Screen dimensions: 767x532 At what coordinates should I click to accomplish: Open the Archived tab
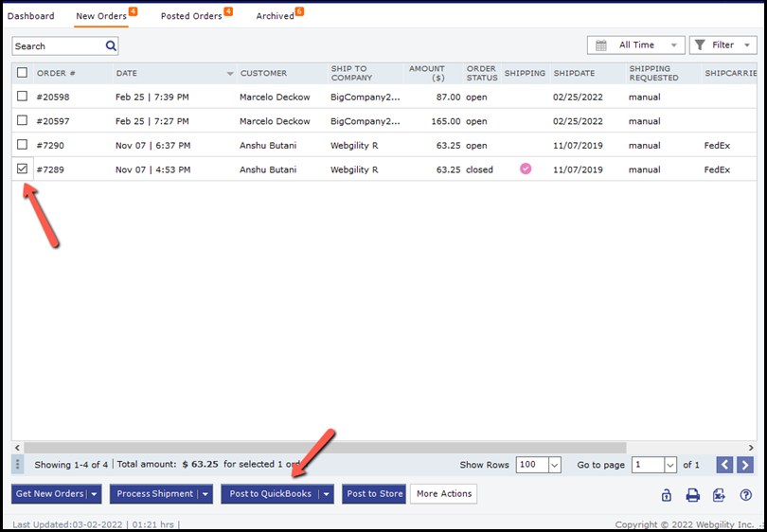click(x=275, y=16)
